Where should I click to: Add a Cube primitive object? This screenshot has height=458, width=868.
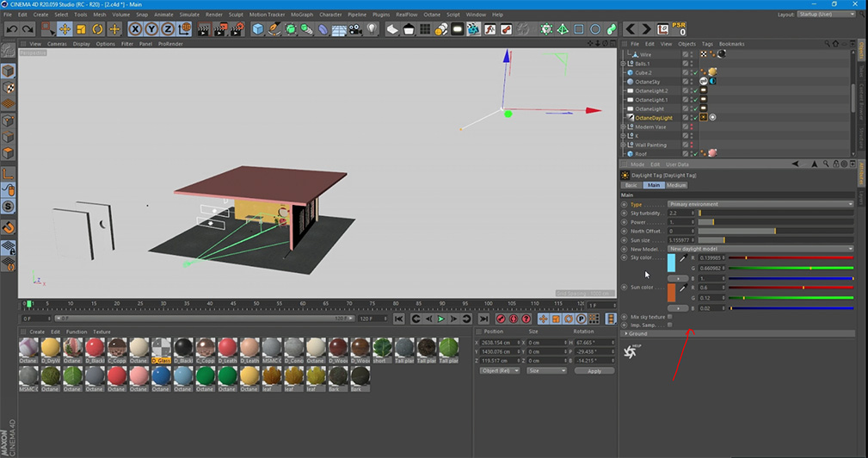(257, 29)
